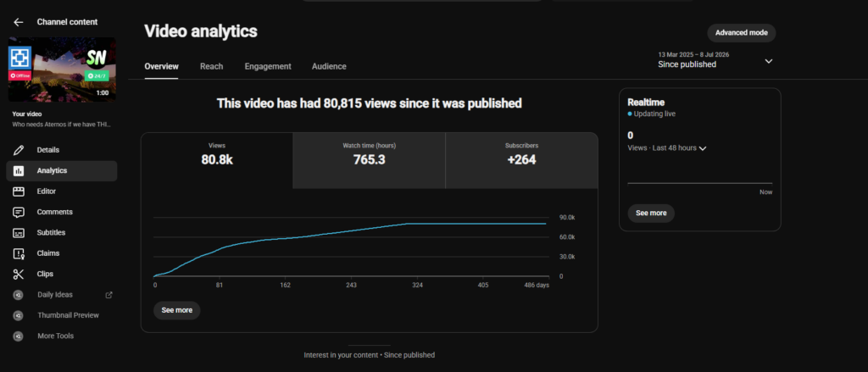The width and height of the screenshot is (868, 372).
Task: Click the 486 days axis label
Action: [537, 285]
